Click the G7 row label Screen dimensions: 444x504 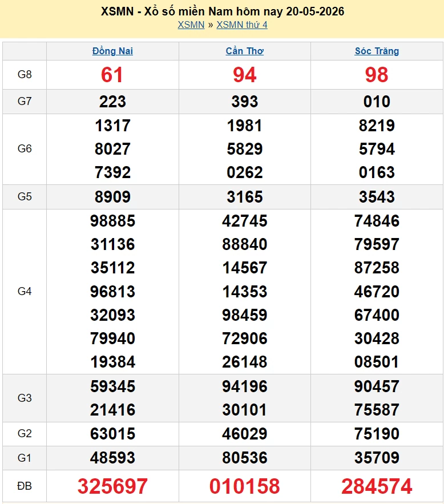pos(25,101)
